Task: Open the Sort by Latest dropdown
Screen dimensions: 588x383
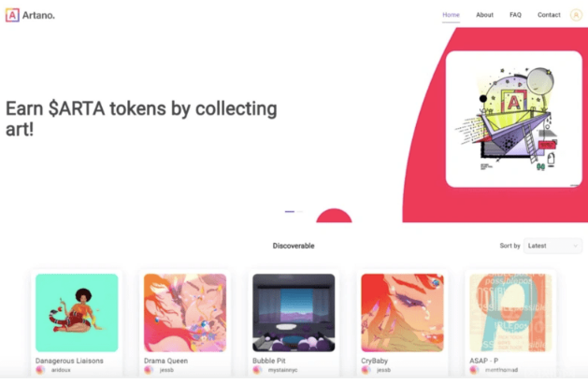Action: click(552, 246)
